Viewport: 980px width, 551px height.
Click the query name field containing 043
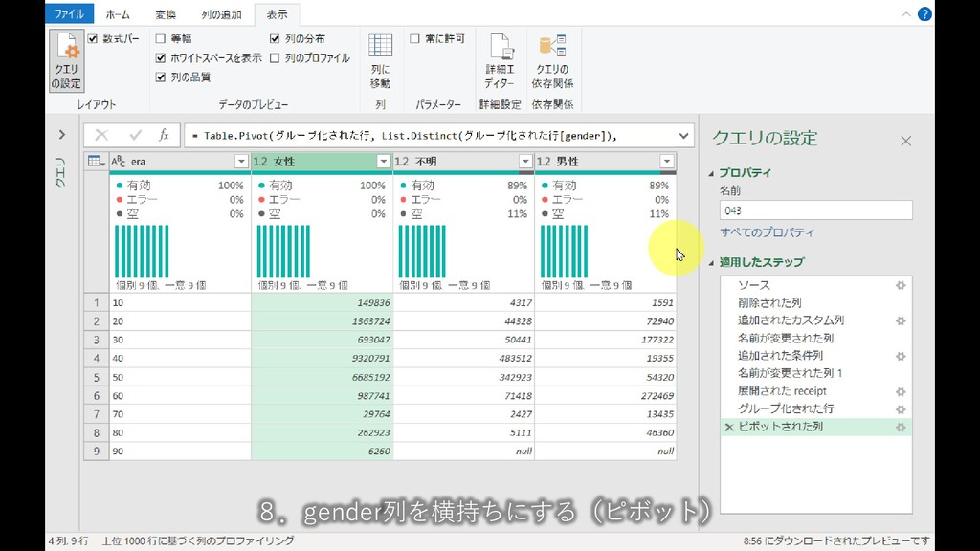point(815,210)
